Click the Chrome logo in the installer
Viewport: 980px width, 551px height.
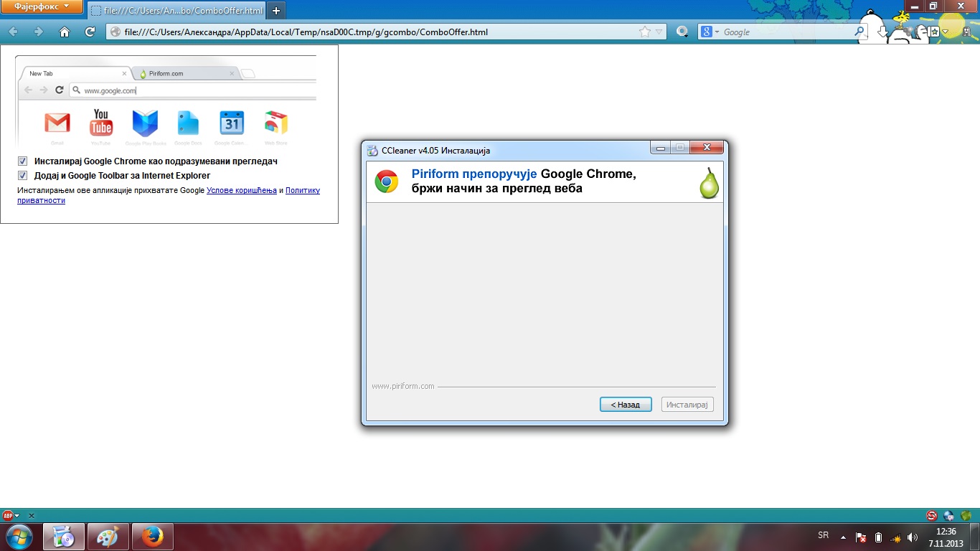click(387, 182)
